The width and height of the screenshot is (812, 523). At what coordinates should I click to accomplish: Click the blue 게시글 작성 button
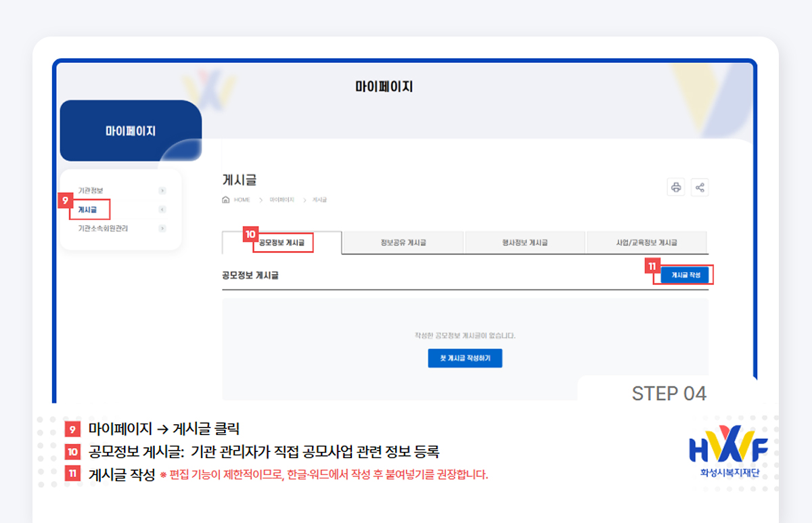pos(683,275)
